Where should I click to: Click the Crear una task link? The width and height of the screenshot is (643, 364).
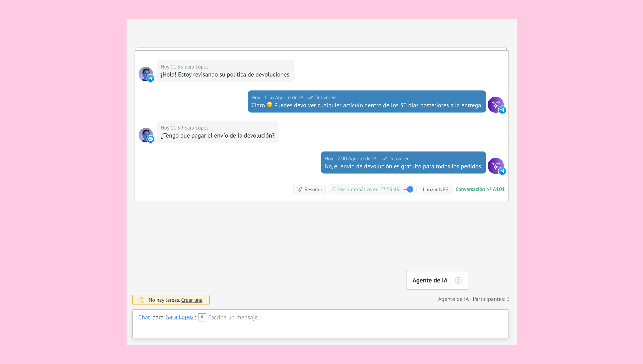coord(191,300)
